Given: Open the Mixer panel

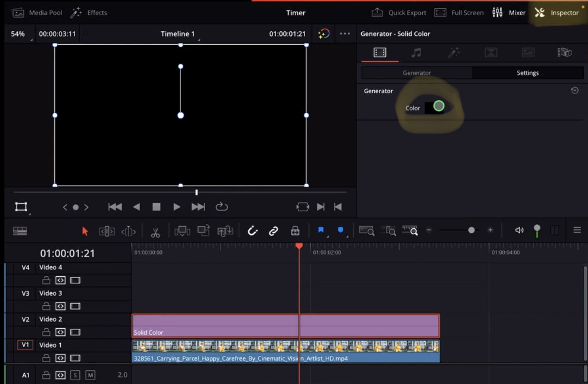Looking at the screenshot, I should tap(510, 12).
